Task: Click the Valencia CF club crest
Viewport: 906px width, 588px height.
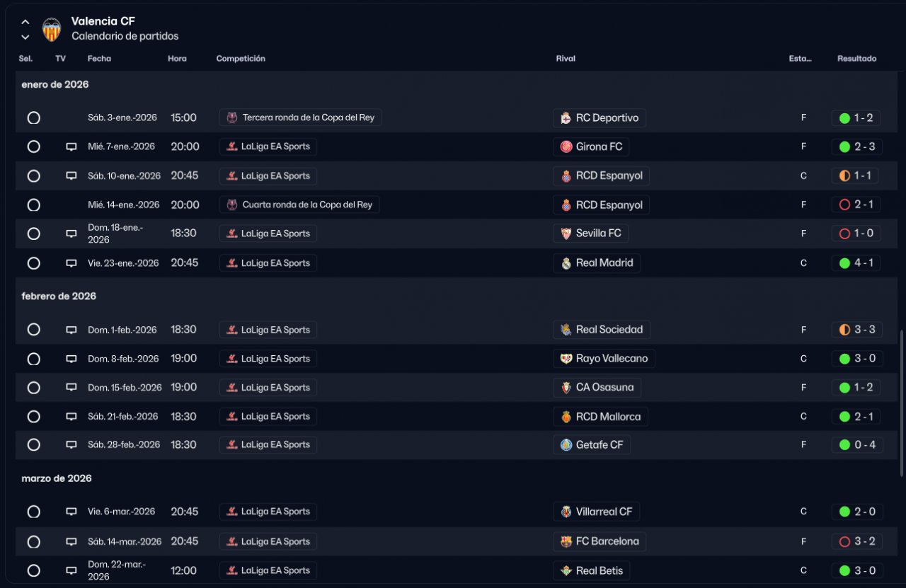Action: pos(52,29)
